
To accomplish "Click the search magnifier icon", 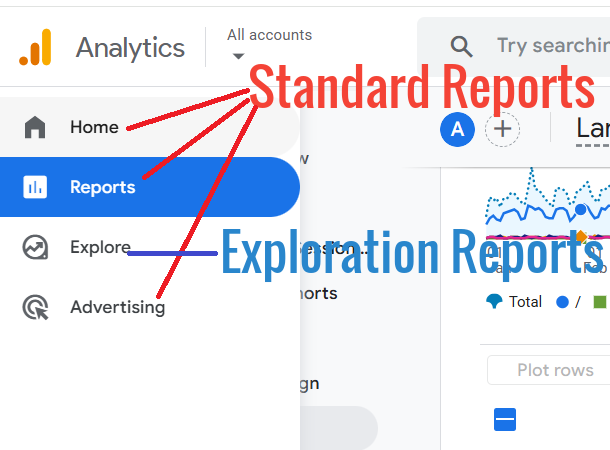I will [461, 47].
